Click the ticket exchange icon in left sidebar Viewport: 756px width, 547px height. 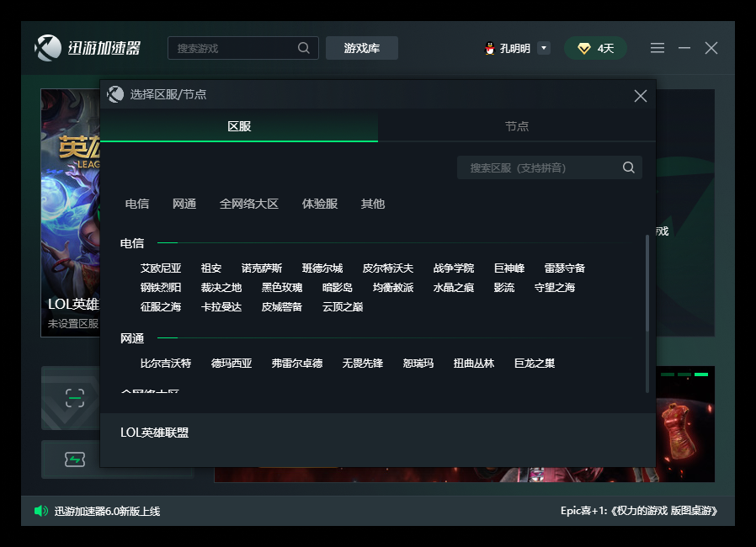tap(75, 459)
